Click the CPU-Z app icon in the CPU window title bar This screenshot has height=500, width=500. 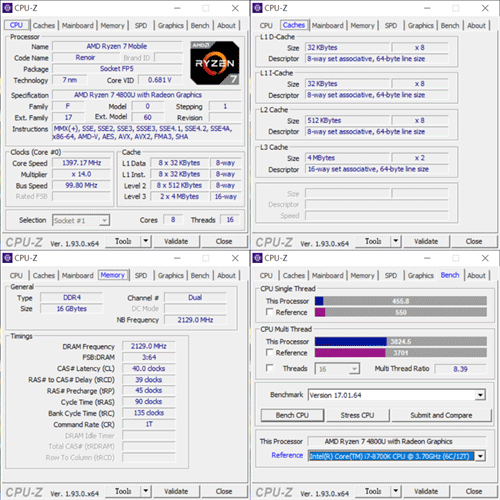click(x=7, y=8)
